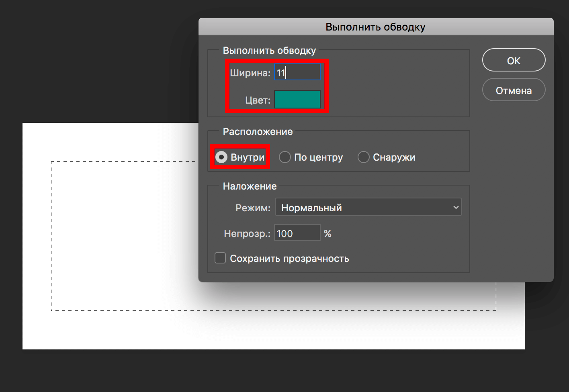Screen dimensions: 569x392
Task: Choose the Снаружи stroke position
Action: coord(364,157)
